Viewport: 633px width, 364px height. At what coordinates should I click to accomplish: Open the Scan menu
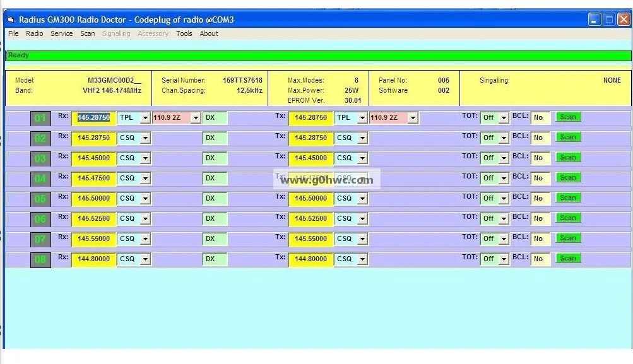pyautogui.click(x=87, y=33)
